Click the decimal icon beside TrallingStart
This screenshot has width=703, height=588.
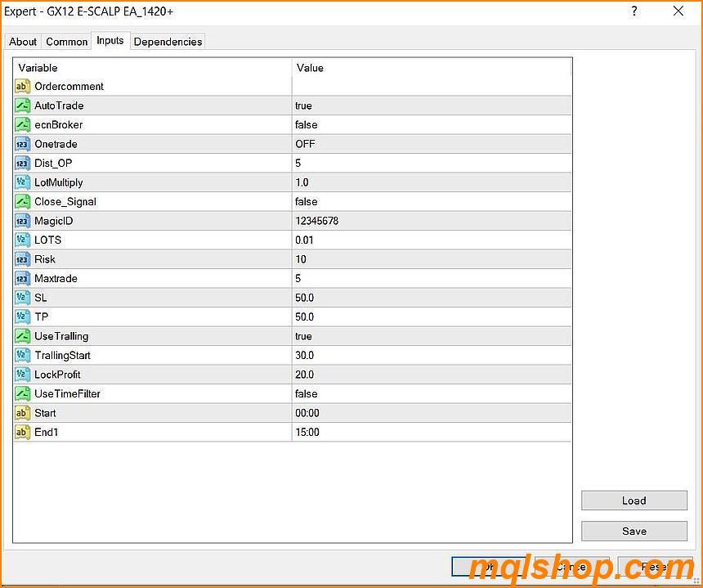[22, 355]
